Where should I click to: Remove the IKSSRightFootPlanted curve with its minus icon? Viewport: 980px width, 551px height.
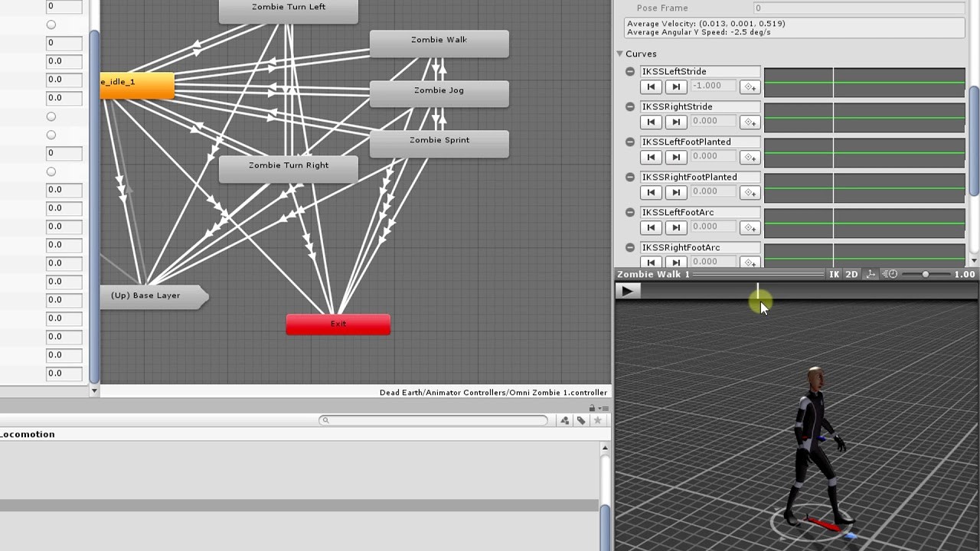630,177
